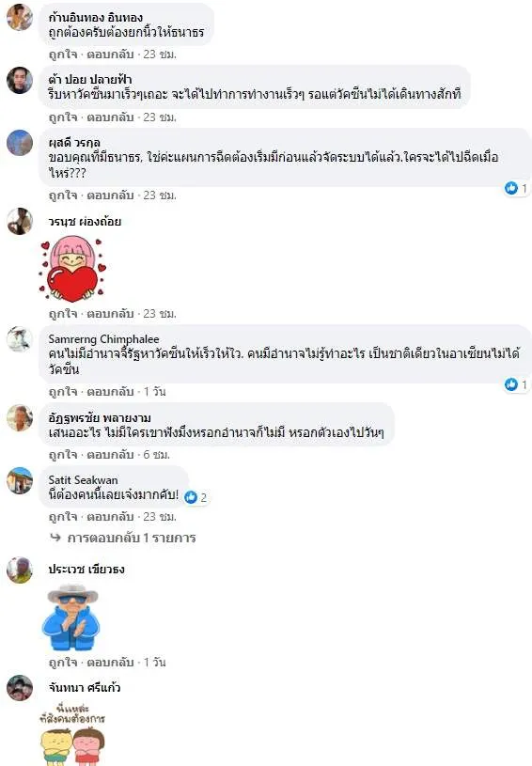
Task: Open จันทนา ศรีแก้ว's profile avatar
Action: point(20,688)
